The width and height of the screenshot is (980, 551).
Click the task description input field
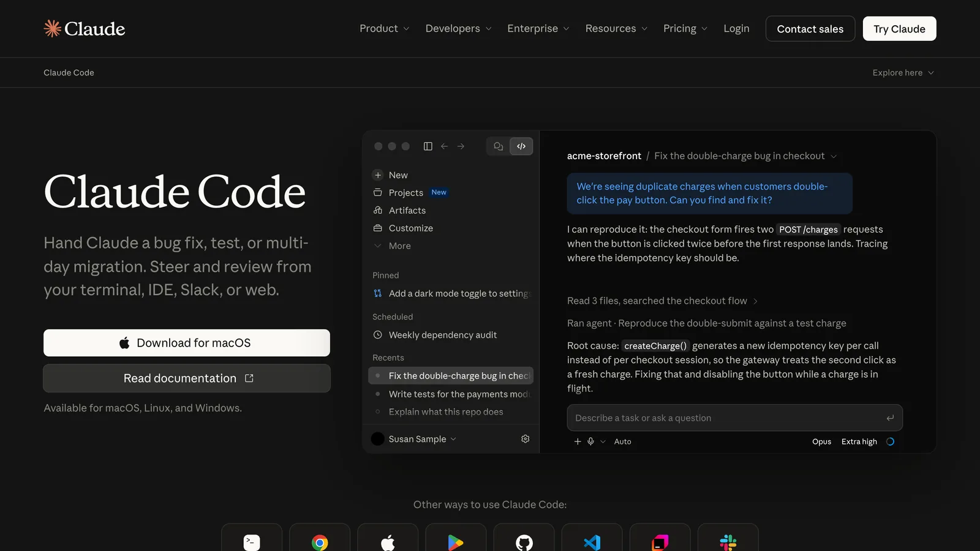coord(734,418)
